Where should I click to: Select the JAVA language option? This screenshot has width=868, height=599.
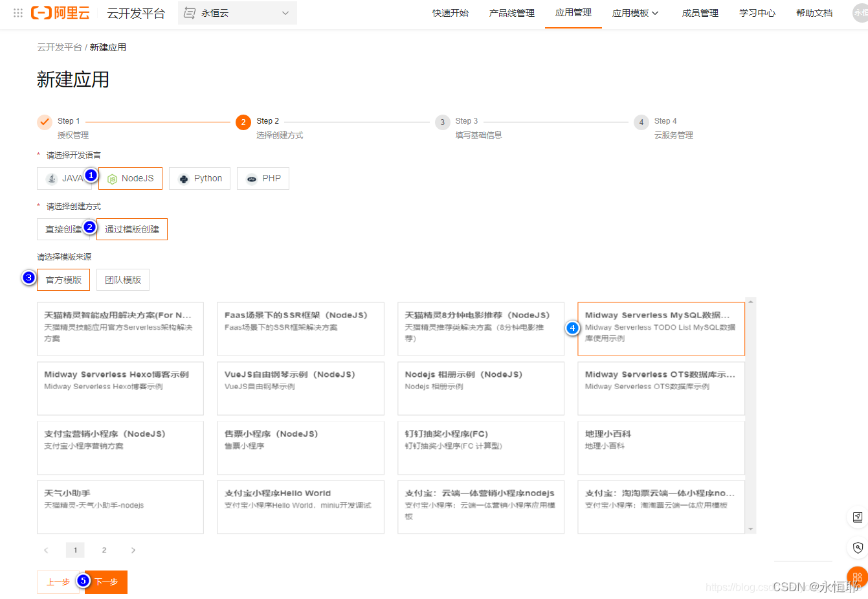pos(63,178)
